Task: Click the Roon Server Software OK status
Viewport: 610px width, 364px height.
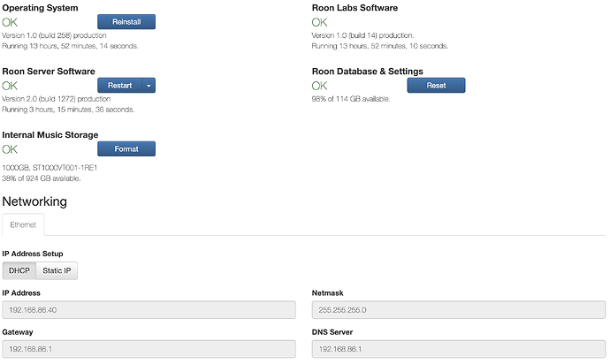Action: click(11, 86)
